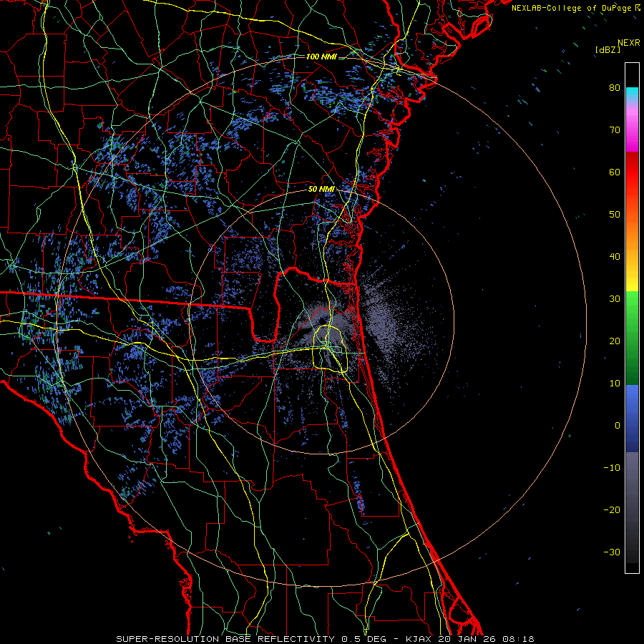This screenshot has height=644, width=644.
Task: Click the 0 dBZ scale value
Action: click(x=618, y=426)
